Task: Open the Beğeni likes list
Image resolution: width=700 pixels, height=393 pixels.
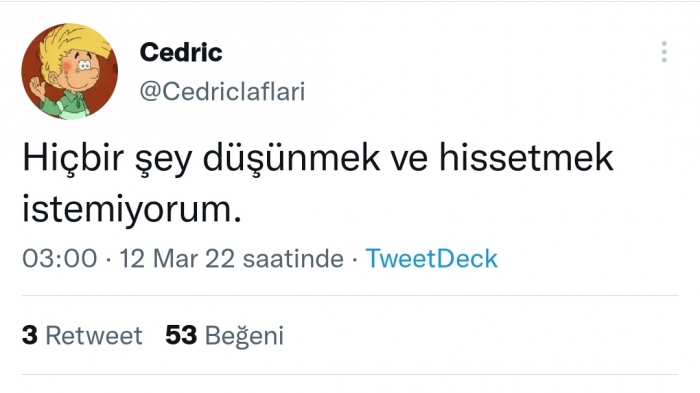Action: 244,336
